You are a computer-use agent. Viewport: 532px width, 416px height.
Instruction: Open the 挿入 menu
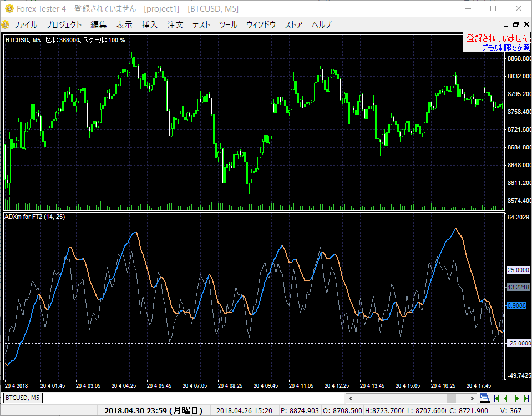coord(150,25)
